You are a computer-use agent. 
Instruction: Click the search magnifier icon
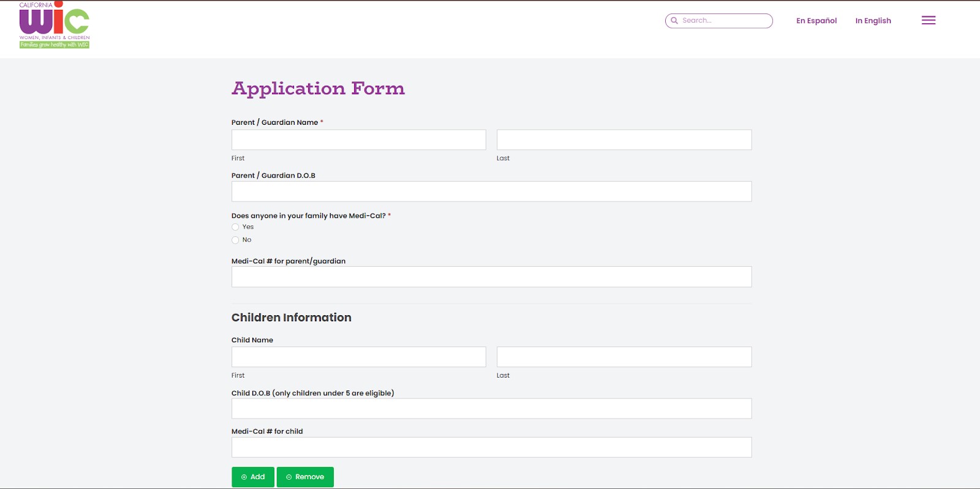coord(674,21)
